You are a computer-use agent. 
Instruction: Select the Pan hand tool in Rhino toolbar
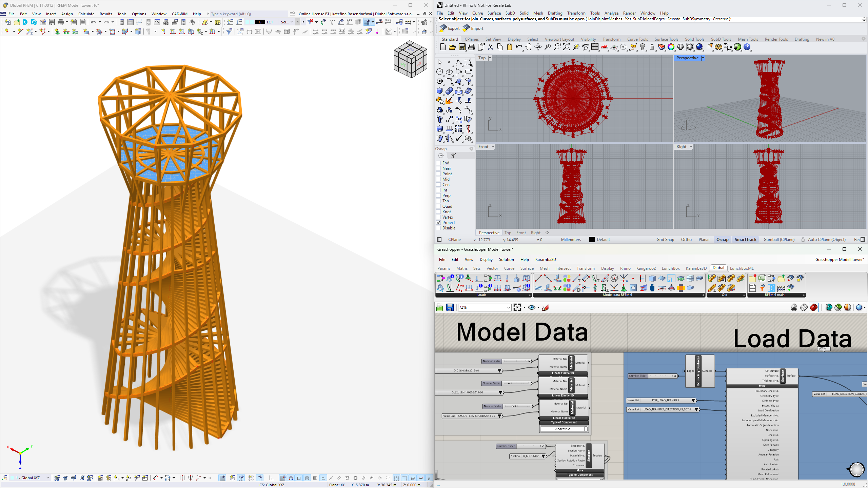(529, 47)
